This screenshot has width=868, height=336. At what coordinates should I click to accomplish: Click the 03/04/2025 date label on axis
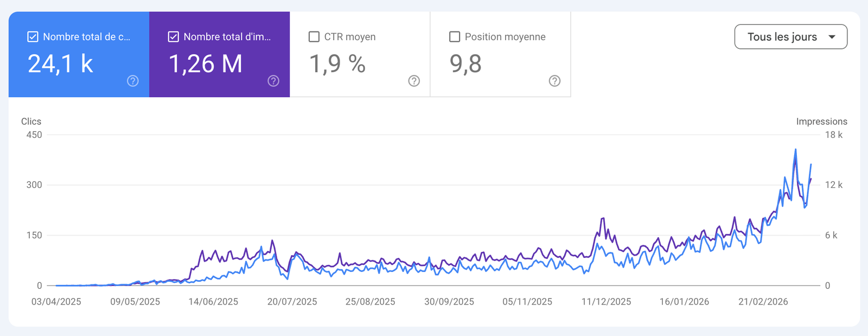56,302
